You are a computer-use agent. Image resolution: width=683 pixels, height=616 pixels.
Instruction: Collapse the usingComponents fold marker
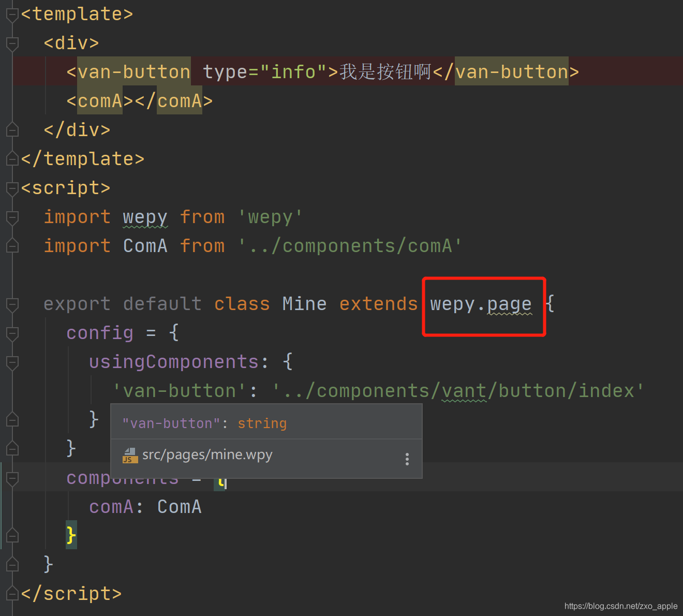[x=12, y=362]
